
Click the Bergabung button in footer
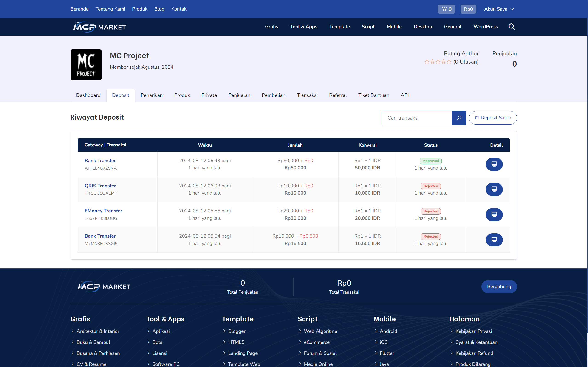point(499,286)
